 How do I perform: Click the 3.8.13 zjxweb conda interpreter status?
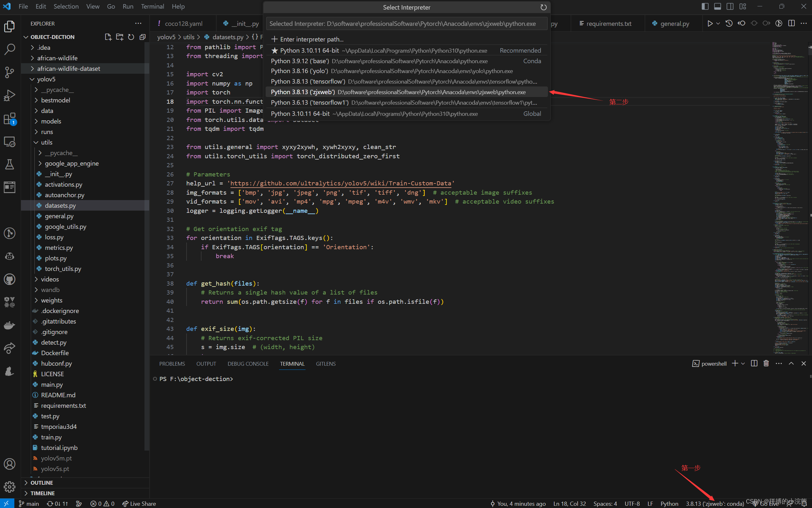coord(715,504)
